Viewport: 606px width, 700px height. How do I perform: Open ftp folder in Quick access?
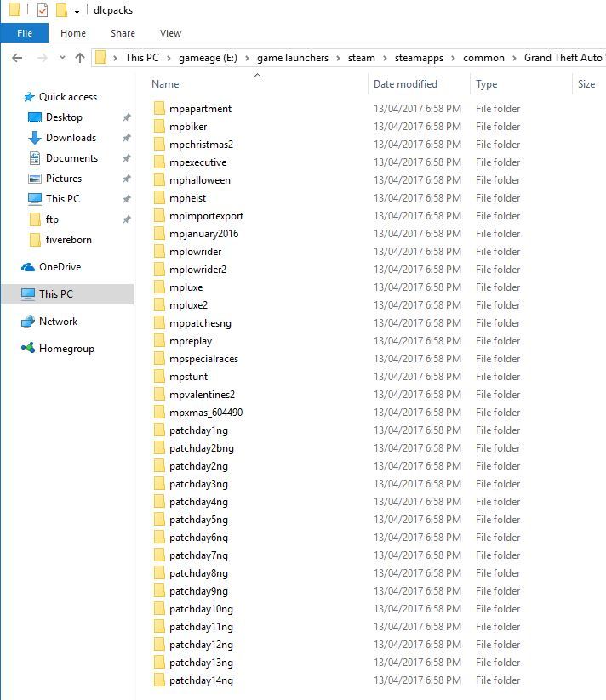(x=52, y=219)
